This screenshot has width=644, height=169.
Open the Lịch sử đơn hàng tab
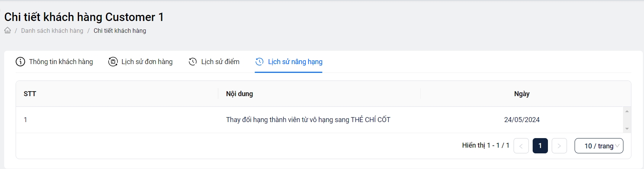[147, 62]
